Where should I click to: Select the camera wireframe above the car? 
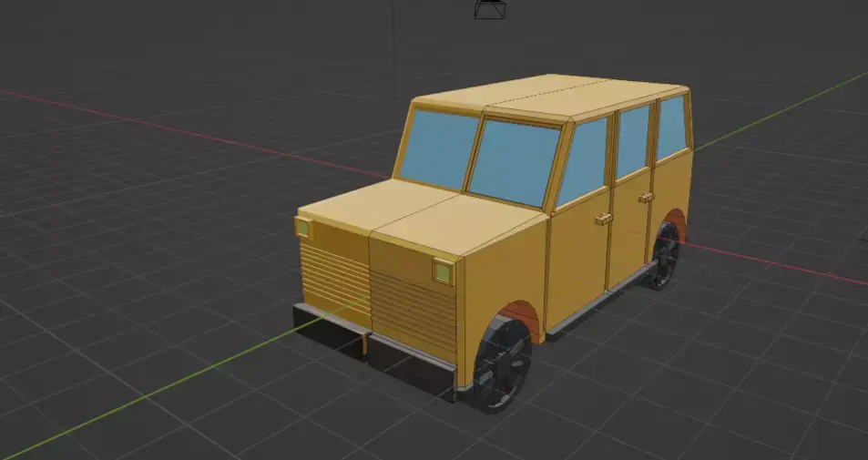click(x=490, y=9)
